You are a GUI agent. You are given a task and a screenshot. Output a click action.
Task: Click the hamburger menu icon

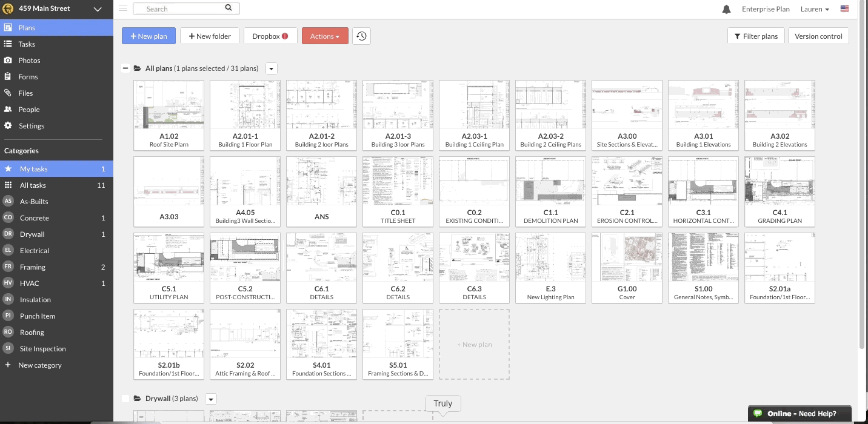click(x=123, y=8)
